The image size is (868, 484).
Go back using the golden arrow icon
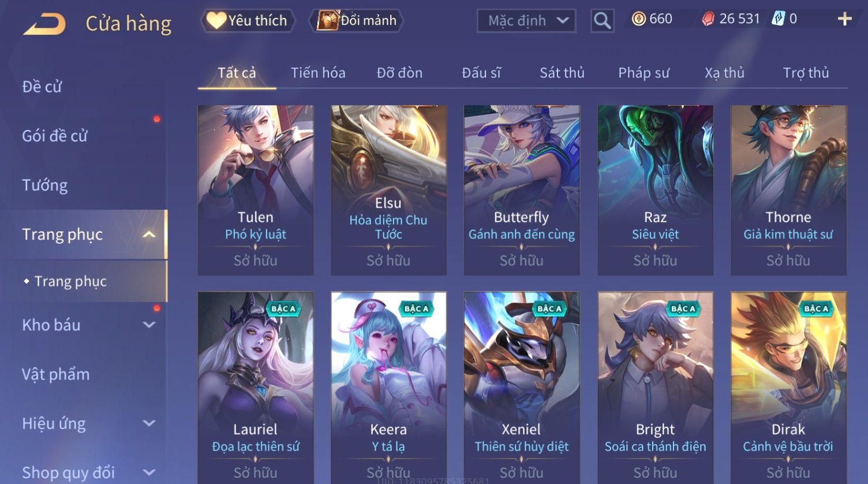pos(44,24)
